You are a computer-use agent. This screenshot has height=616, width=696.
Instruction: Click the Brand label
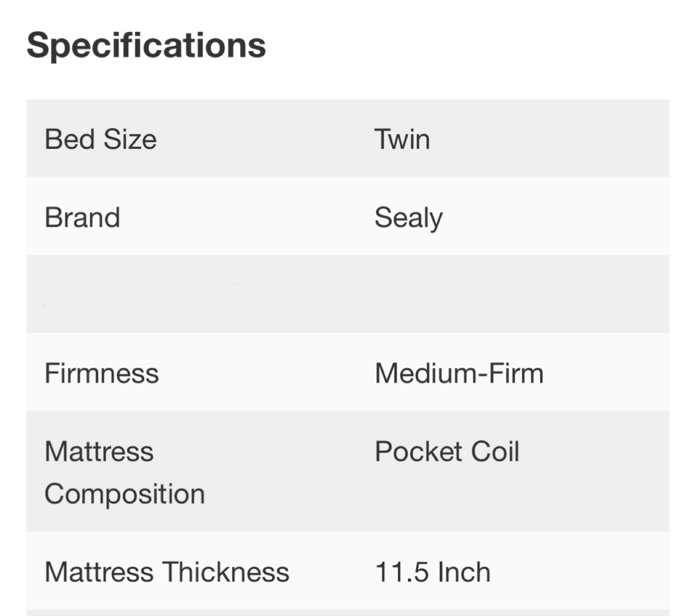click(x=82, y=217)
